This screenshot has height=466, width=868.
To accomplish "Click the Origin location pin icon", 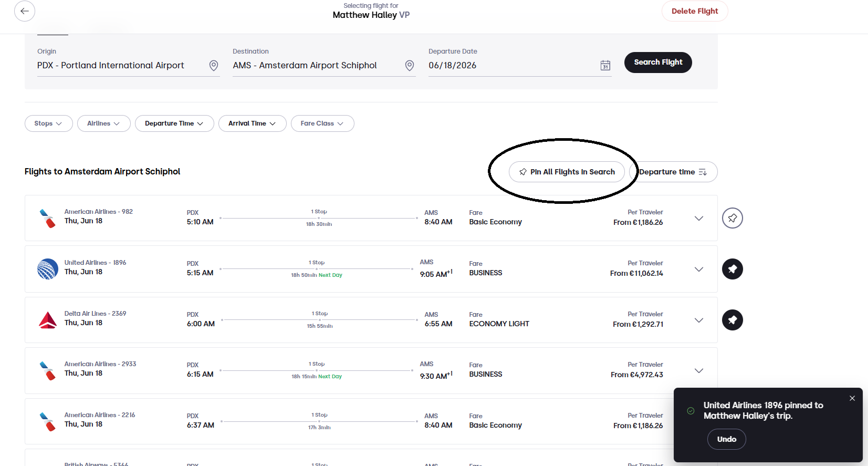I will point(214,65).
